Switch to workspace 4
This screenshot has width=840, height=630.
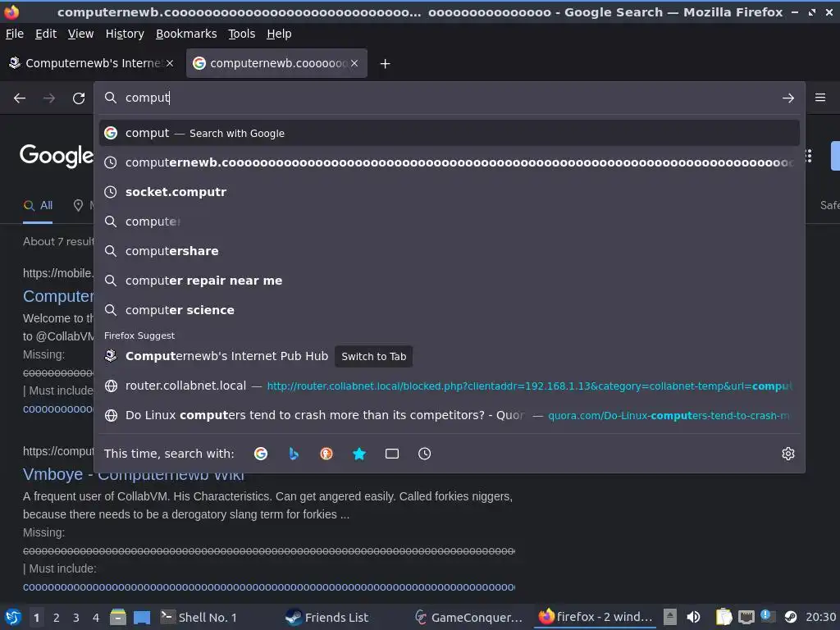coord(96,618)
